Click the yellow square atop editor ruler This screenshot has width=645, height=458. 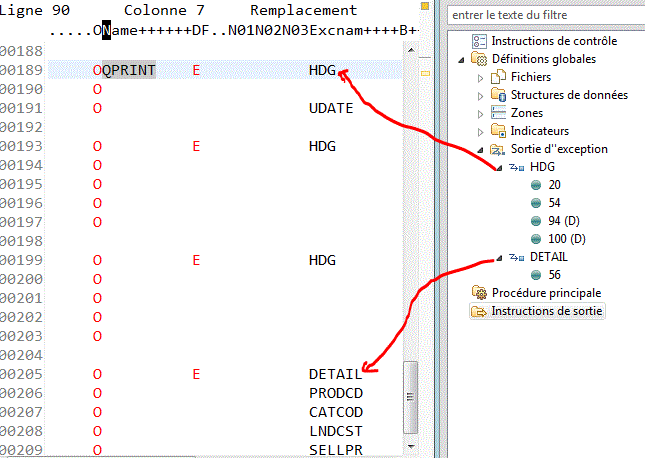(x=425, y=6)
